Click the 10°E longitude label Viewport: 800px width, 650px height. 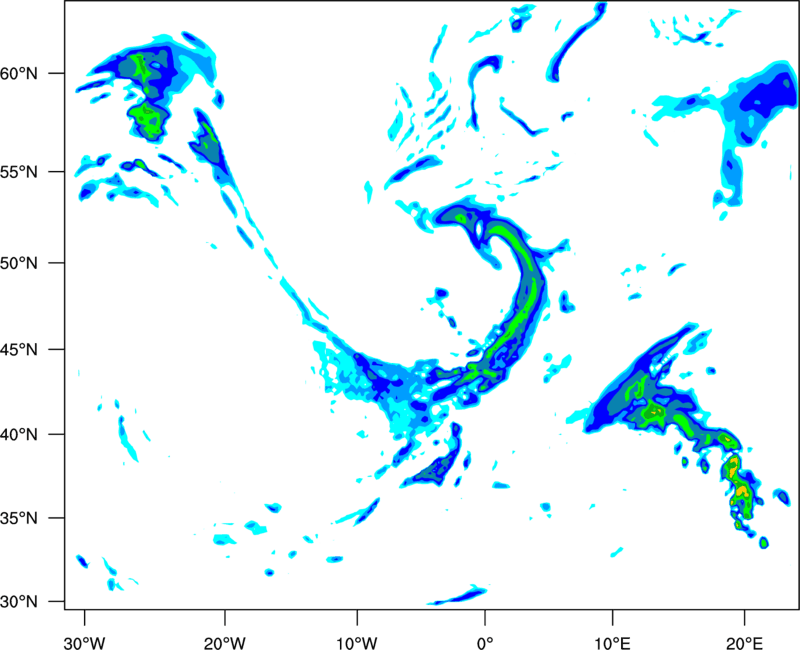[x=612, y=643]
